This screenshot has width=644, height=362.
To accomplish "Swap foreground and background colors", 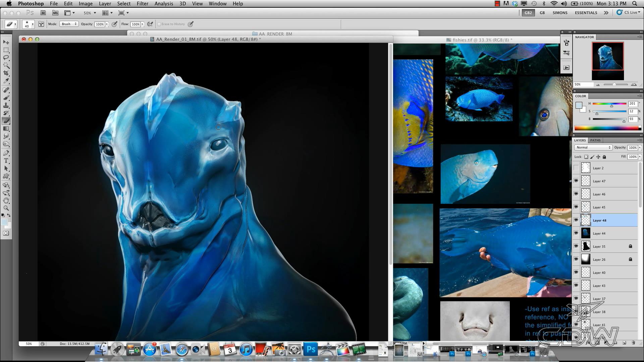I will [x=9, y=215].
